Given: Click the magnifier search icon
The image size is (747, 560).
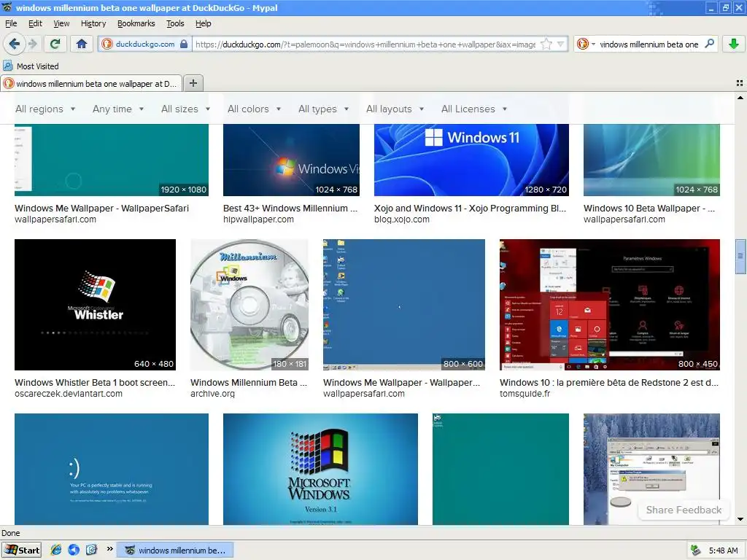Looking at the screenshot, I should [x=709, y=44].
